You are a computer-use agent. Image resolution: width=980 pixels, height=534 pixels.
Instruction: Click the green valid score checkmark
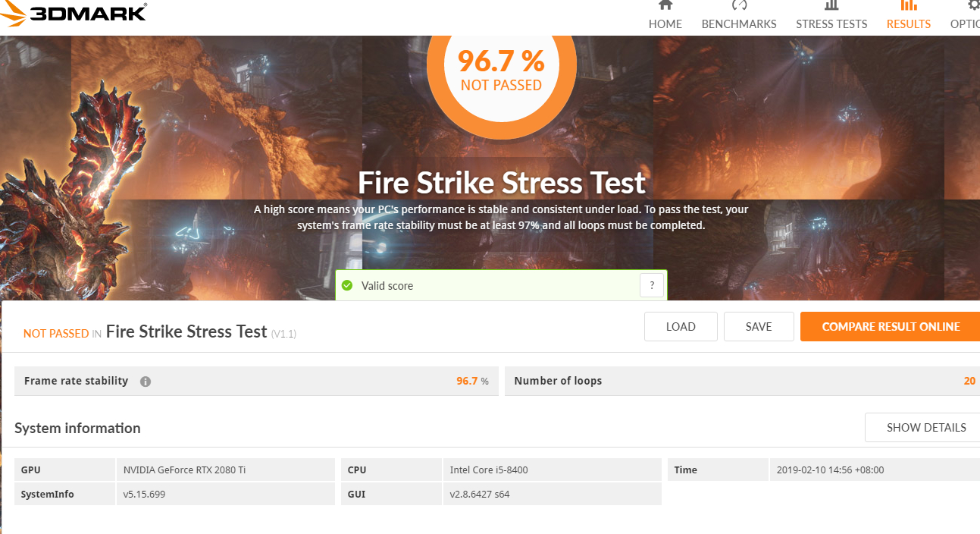pos(347,286)
